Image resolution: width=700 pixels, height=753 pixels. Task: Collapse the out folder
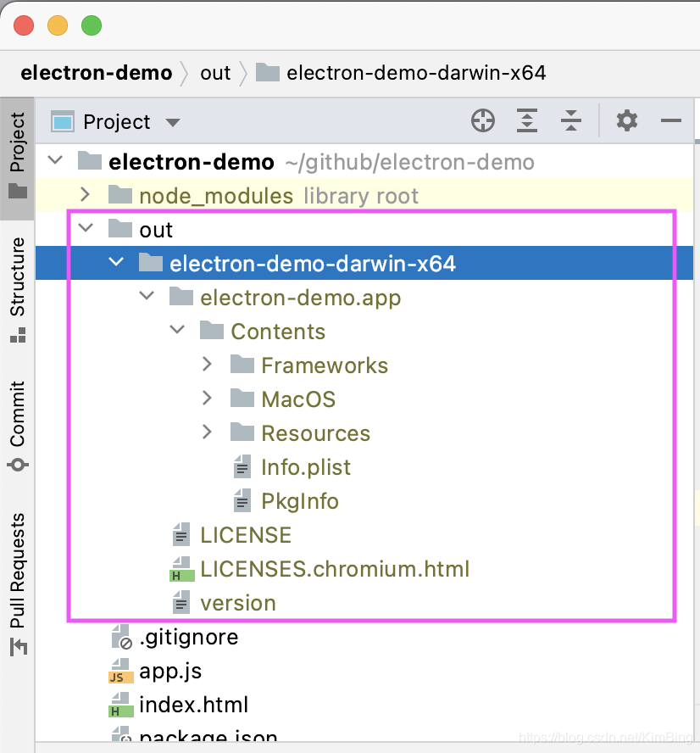tap(84, 228)
